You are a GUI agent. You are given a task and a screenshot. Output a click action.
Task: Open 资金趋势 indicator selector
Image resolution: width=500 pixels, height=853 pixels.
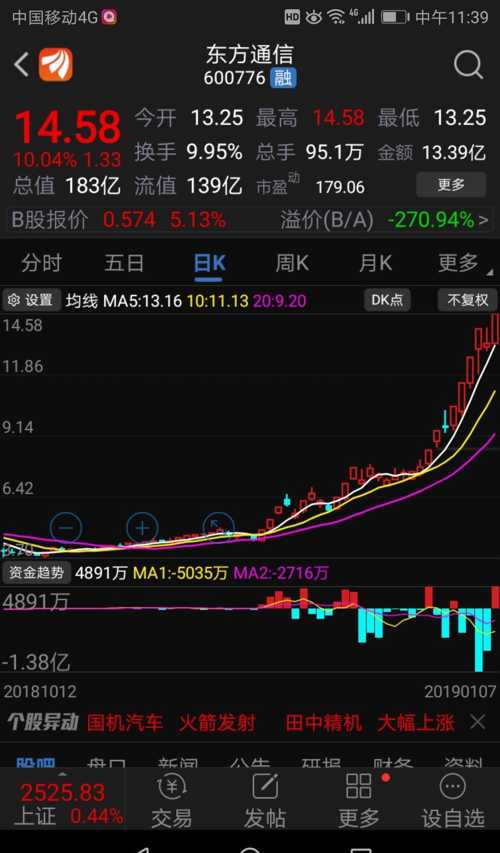tap(36, 572)
